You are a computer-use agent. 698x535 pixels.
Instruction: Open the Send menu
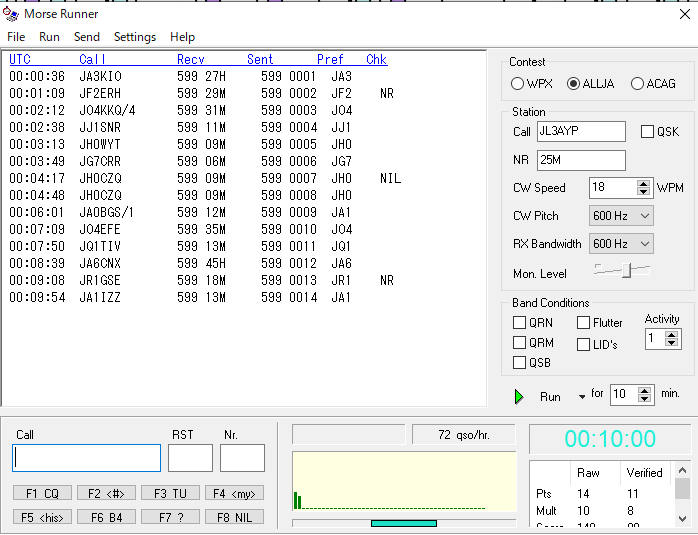(x=87, y=37)
